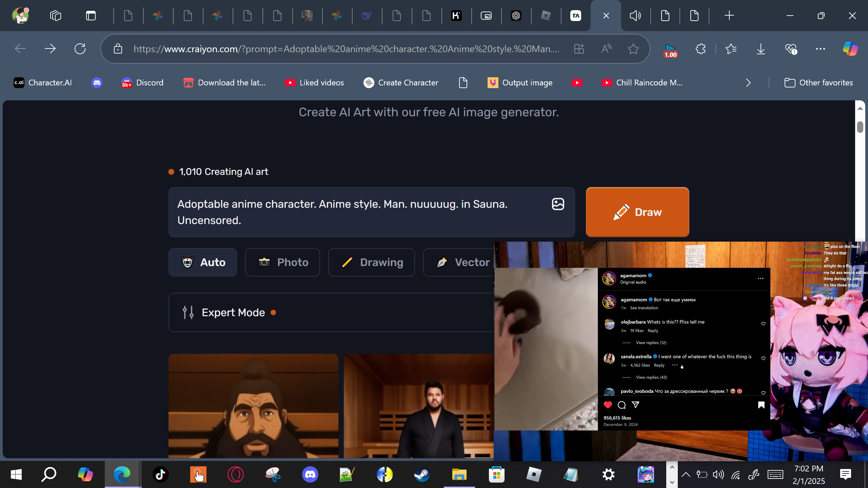Viewport: 868px width, 488px height.
Task: Refresh the page with reload icon
Action: pyautogui.click(x=80, y=49)
